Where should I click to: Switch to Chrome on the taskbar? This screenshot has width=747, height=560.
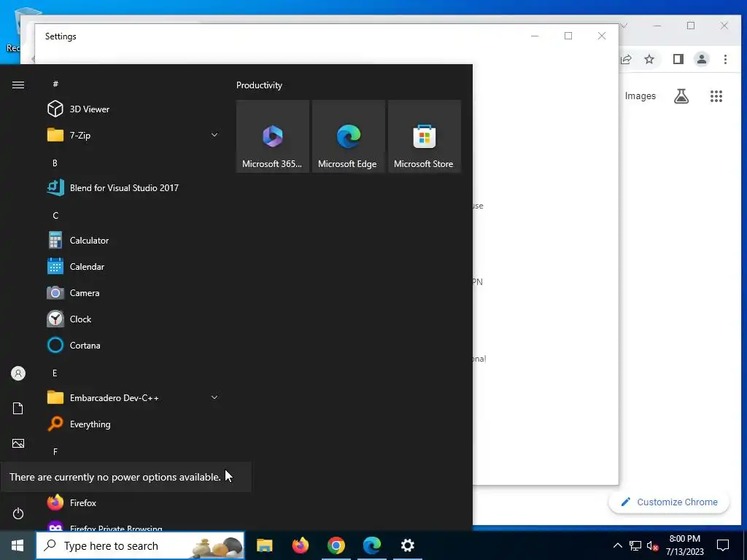pyautogui.click(x=336, y=545)
